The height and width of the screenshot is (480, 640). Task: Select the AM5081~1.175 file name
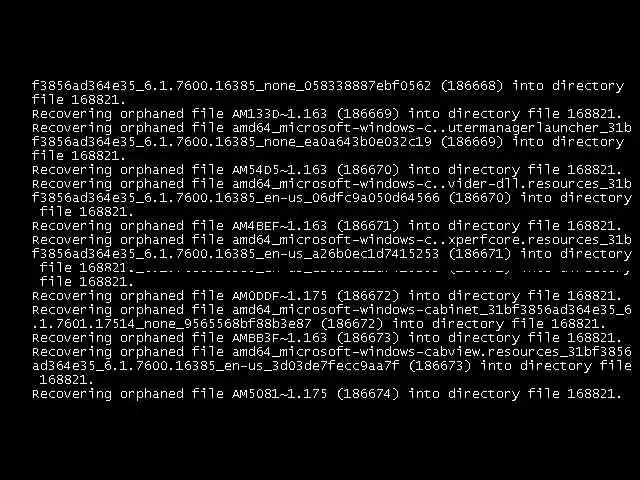tap(280, 394)
